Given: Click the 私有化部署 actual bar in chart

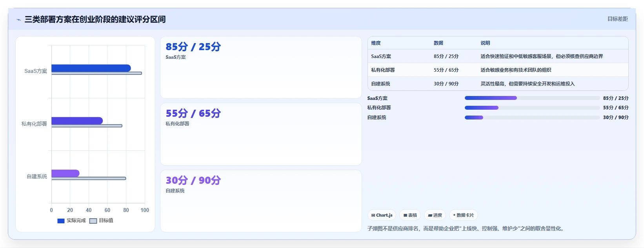Looking at the screenshot, I should coord(77,121).
